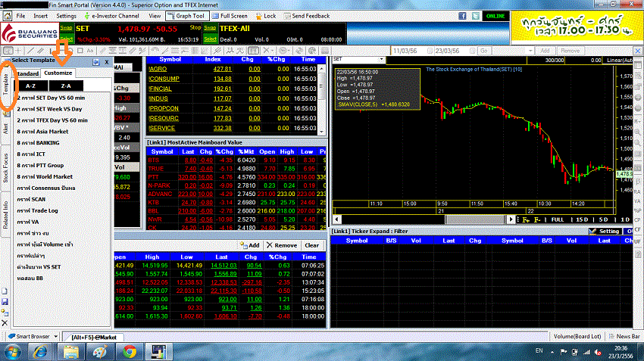Toggle the Graph Tool button
This screenshot has width=644, height=361.
186,16
